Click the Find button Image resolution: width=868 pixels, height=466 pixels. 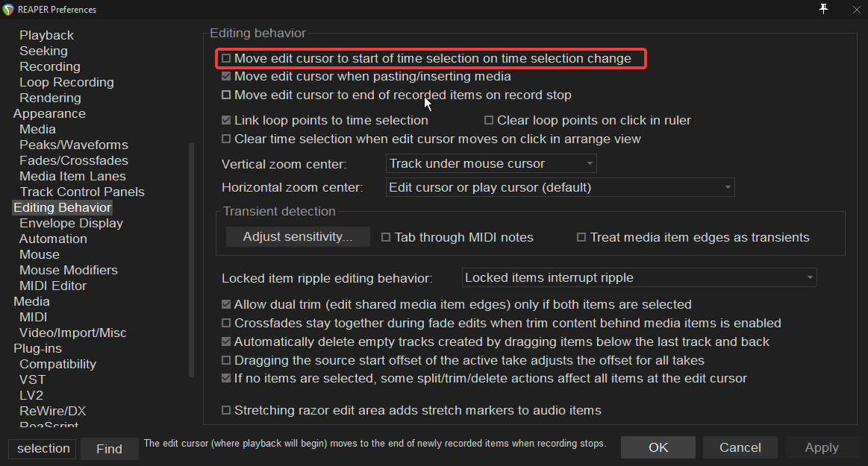pos(110,449)
